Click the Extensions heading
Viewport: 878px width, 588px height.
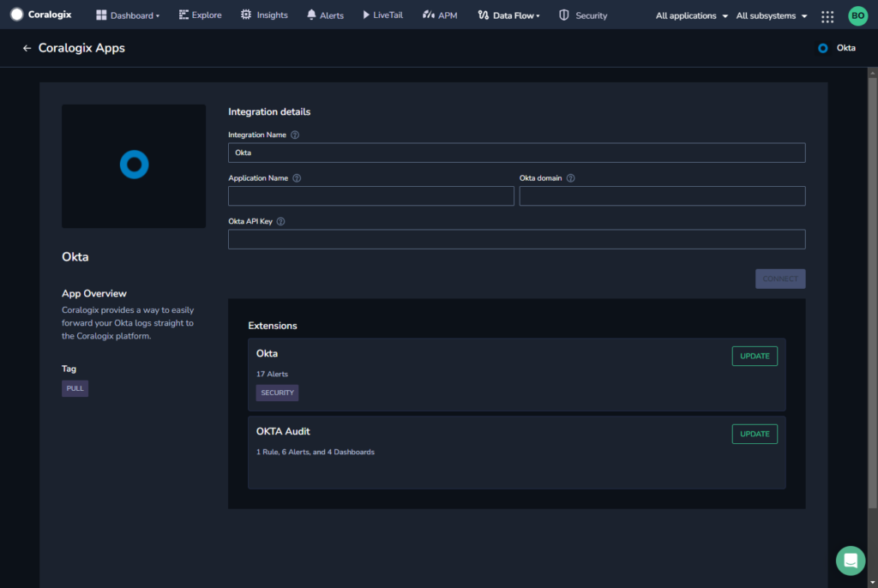click(273, 326)
